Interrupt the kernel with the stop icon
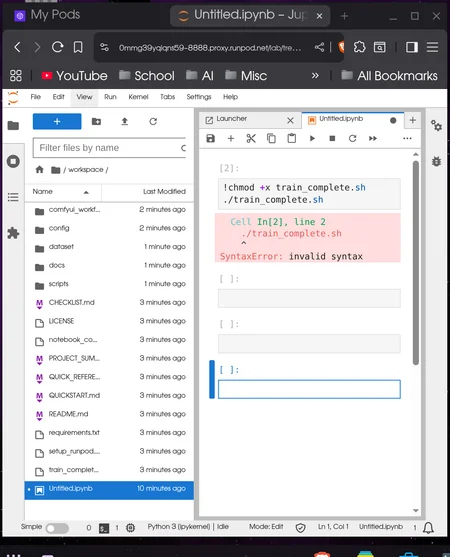 click(332, 139)
